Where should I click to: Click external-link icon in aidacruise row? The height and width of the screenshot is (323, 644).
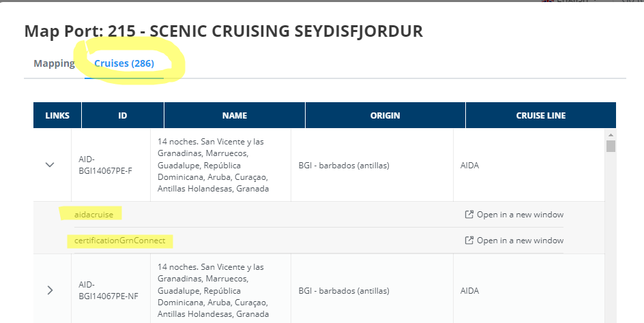click(469, 215)
